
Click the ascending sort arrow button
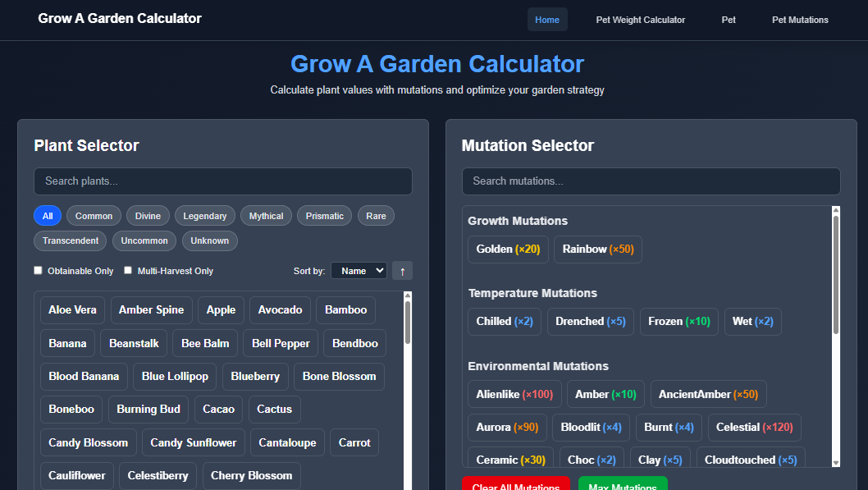(402, 270)
